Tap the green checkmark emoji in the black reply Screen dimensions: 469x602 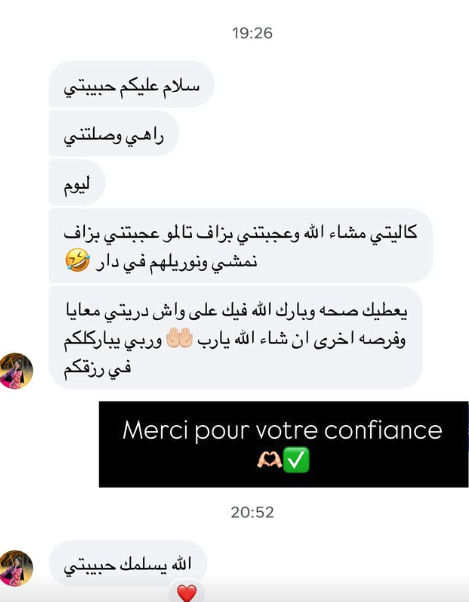point(296,459)
